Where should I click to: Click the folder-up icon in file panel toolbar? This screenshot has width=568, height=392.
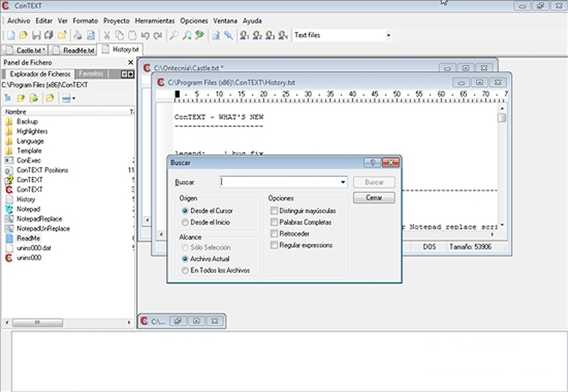coord(21,98)
